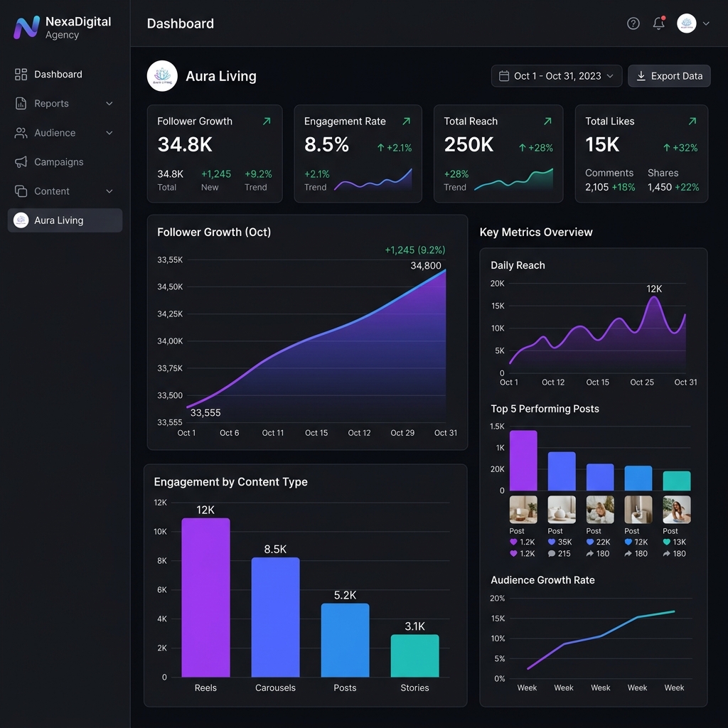Image resolution: width=728 pixels, height=728 pixels.
Task: Click the date range dropdown chevron
Action: 610,75
